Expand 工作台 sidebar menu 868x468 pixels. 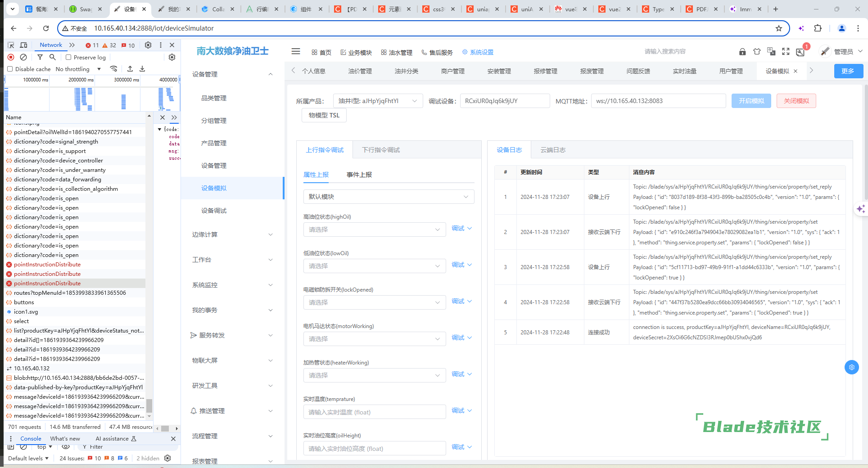tap(232, 260)
